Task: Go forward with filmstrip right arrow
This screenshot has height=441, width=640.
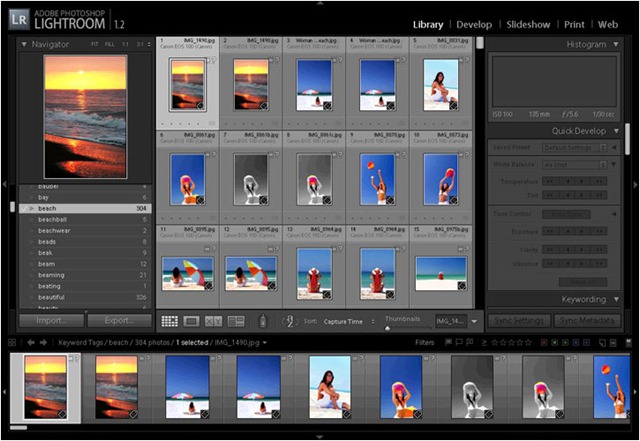Action: (43, 342)
